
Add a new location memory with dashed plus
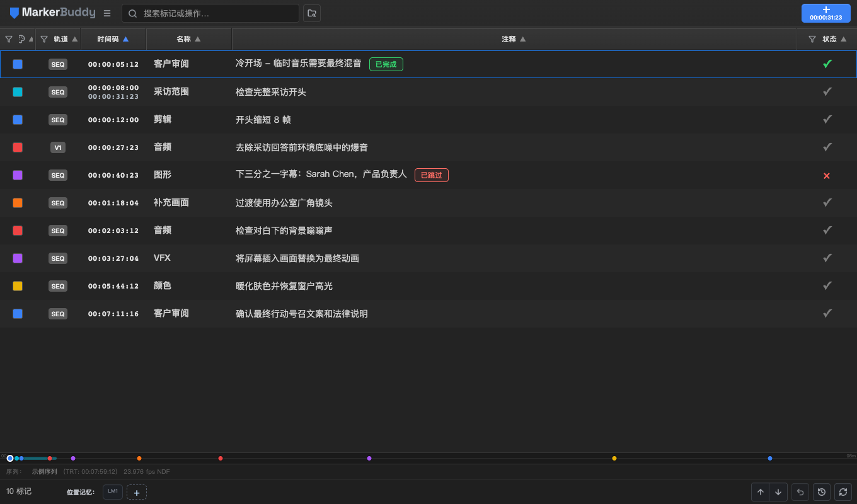(137, 493)
